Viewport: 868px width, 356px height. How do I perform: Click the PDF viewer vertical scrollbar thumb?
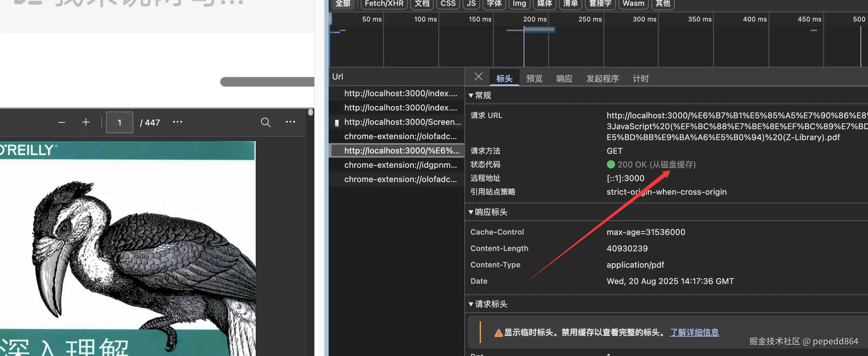pyautogui.click(x=311, y=112)
